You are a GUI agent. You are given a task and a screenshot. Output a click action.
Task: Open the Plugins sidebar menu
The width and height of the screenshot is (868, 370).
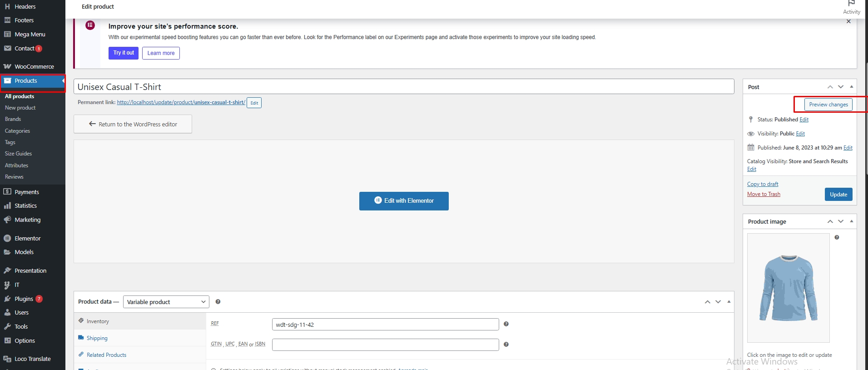point(24,299)
